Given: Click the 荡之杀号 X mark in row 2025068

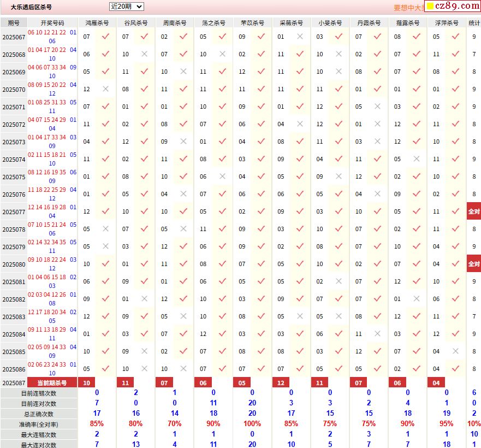Looking at the screenshot, I should (x=222, y=54).
